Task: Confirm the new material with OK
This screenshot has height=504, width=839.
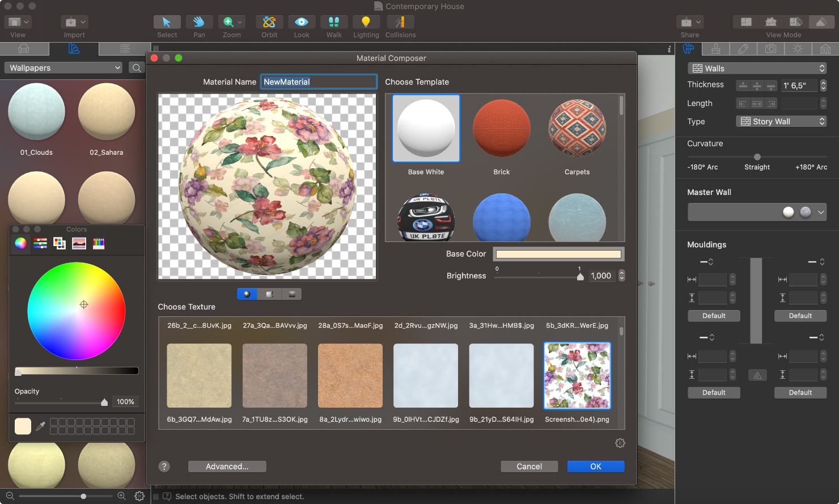Action: click(595, 466)
